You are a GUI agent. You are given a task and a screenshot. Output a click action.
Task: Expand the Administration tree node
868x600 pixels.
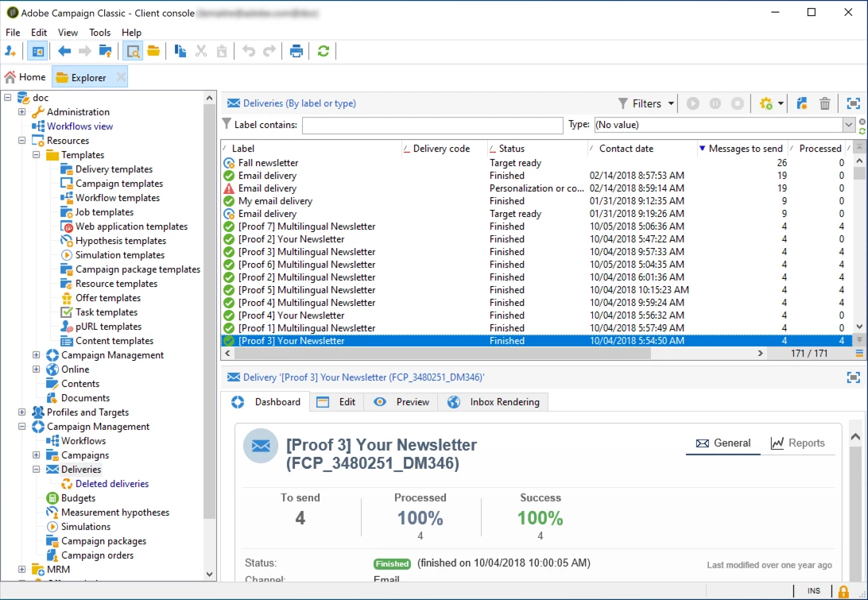click(22, 112)
